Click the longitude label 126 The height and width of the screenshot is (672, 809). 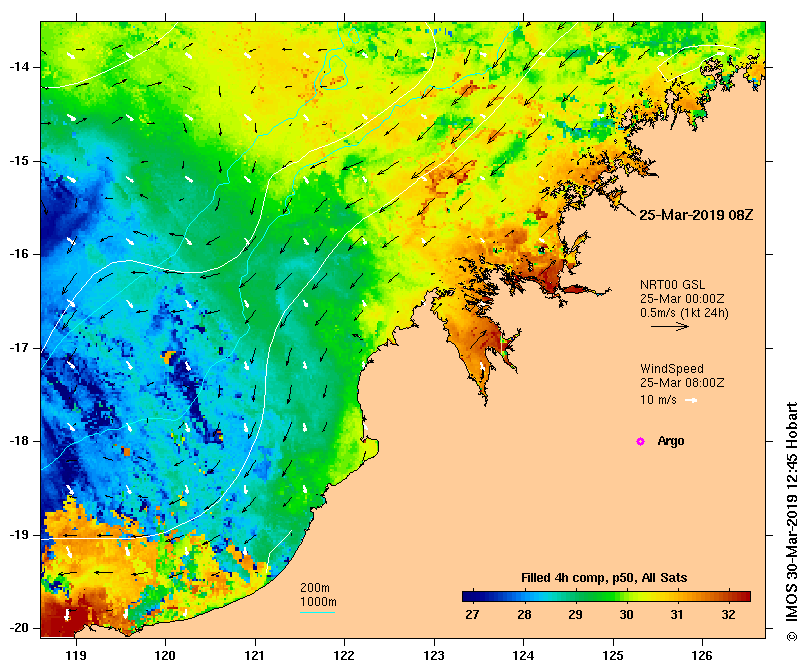click(x=702, y=655)
